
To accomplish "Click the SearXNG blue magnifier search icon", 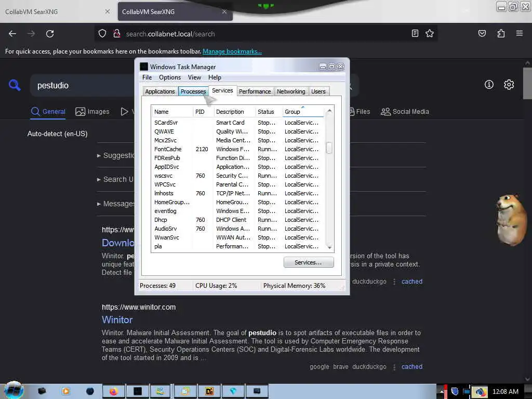I will (x=15, y=85).
